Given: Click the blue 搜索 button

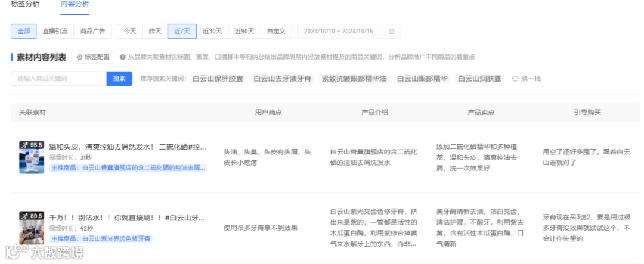Looking at the screenshot, I should [x=119, y=79].
